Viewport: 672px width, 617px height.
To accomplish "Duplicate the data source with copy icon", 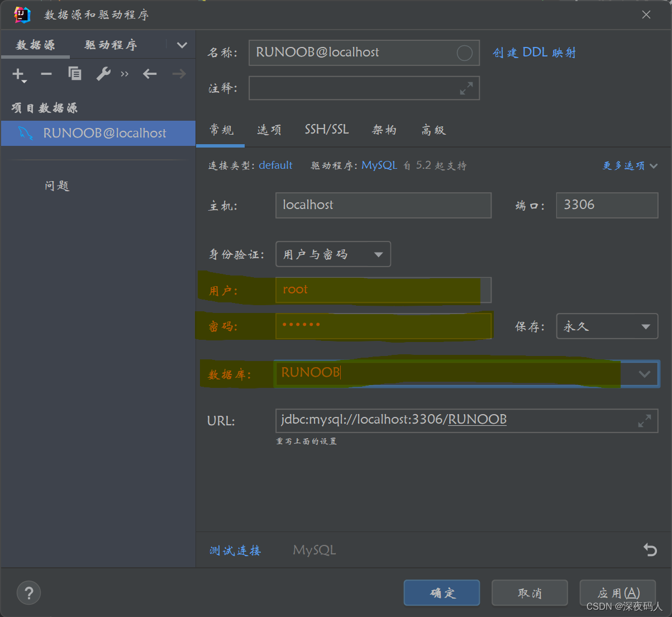I will coord(75,74).
